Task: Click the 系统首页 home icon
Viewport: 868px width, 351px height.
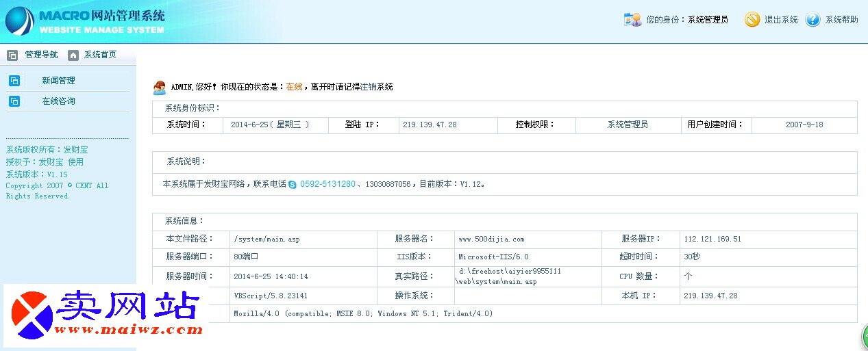Action: click(73, 55)
